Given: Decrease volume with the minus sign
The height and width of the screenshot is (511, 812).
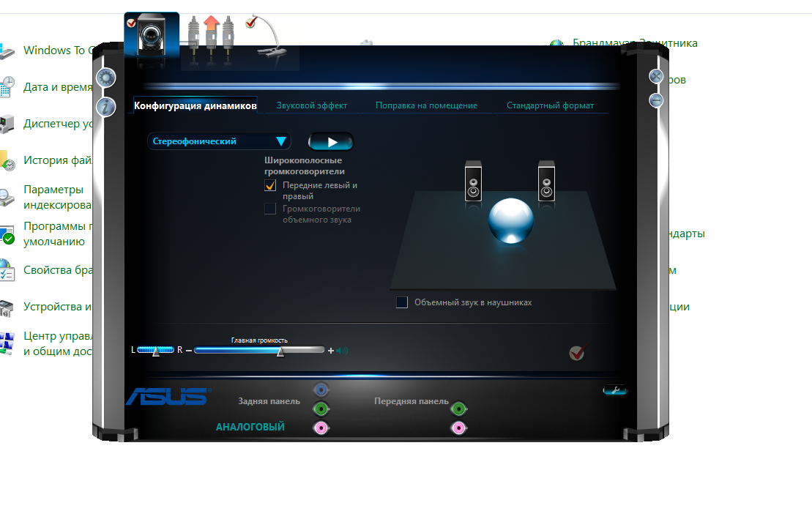Looking at the screenshot, I should (x=189, y=351).
